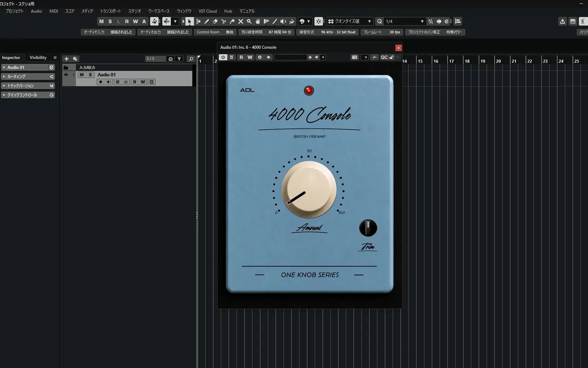588x368 pixels.
Task: Click the plugin QC button
Action: pos(384,57)
